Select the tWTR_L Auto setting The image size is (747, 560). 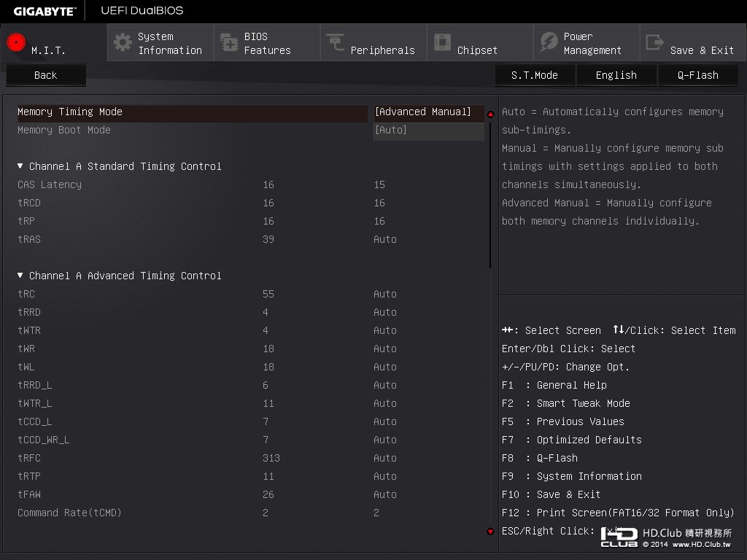[385, 403]
